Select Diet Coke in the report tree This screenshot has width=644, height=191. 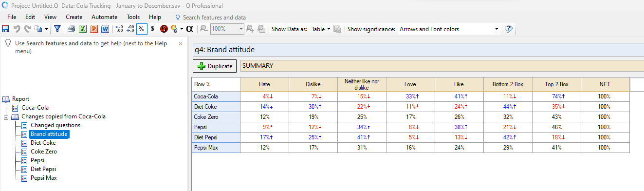click(x=43, y=143)
